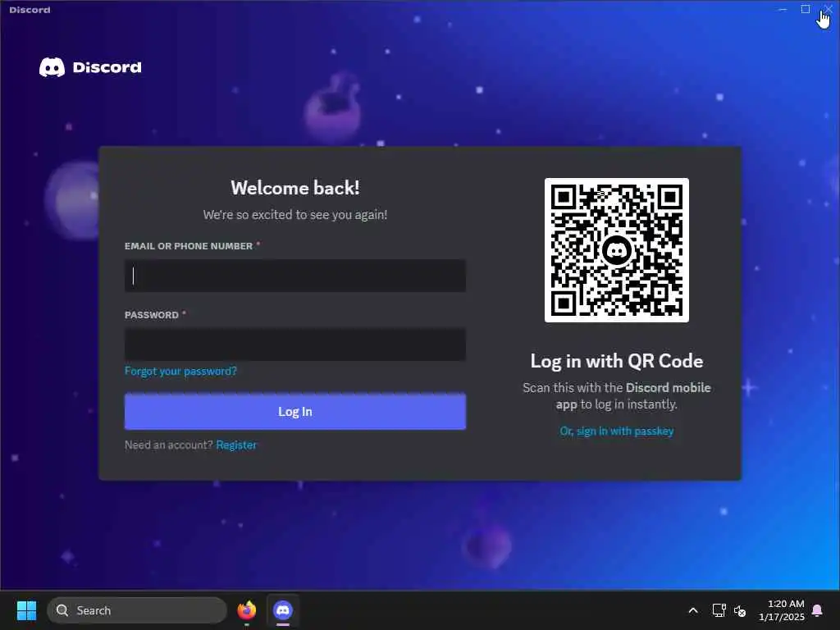The height and width of the screenshot is (630, 840).
Task: Click the taskbar Search box
Action: coord(137,610)
